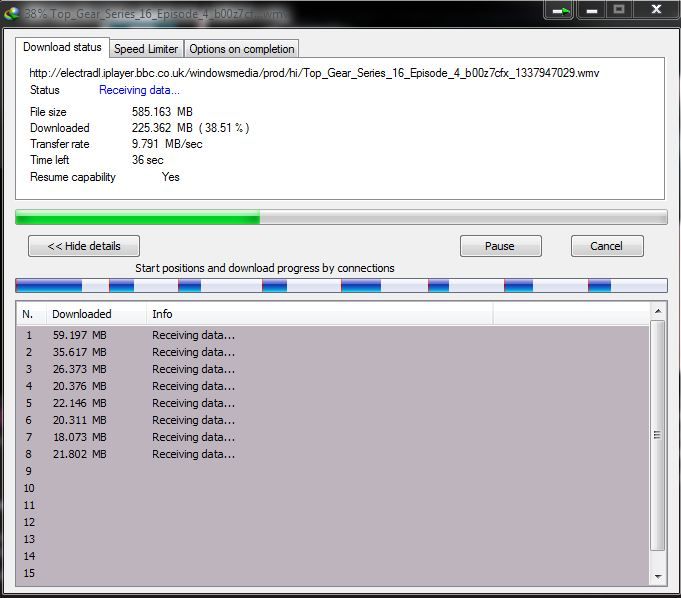Select the Download status tab
681x598 pixels.
point(62,48)
